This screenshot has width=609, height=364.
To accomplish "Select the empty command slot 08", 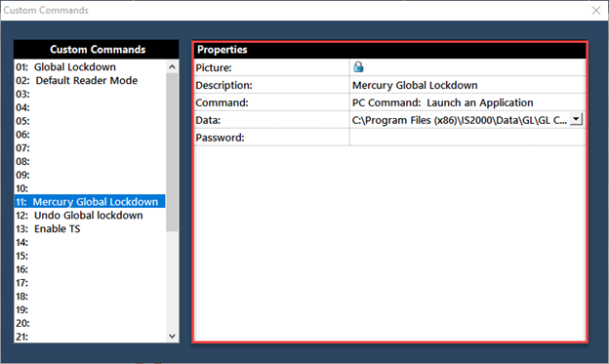I will coord(90,161).
